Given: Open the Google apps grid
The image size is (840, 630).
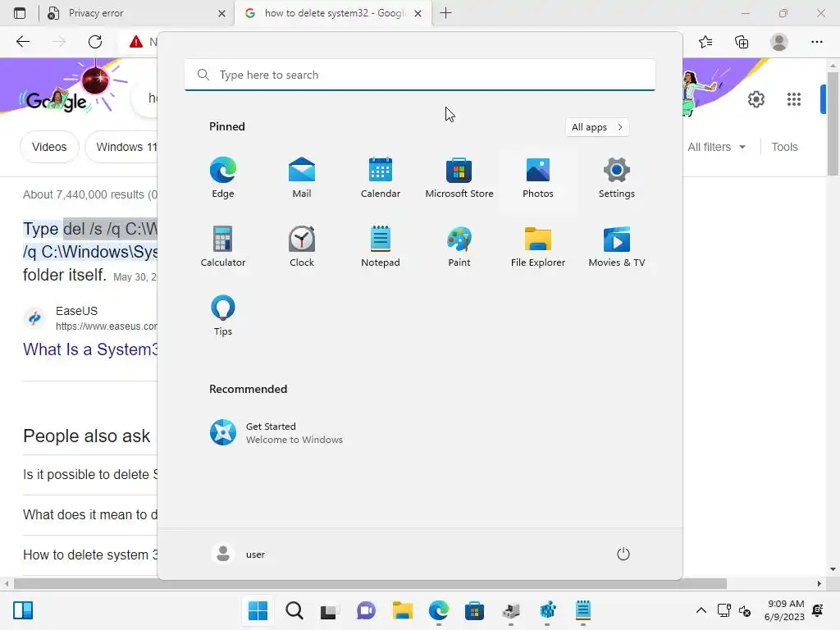Looking at the screenshot, I should (x=794, y=99).
